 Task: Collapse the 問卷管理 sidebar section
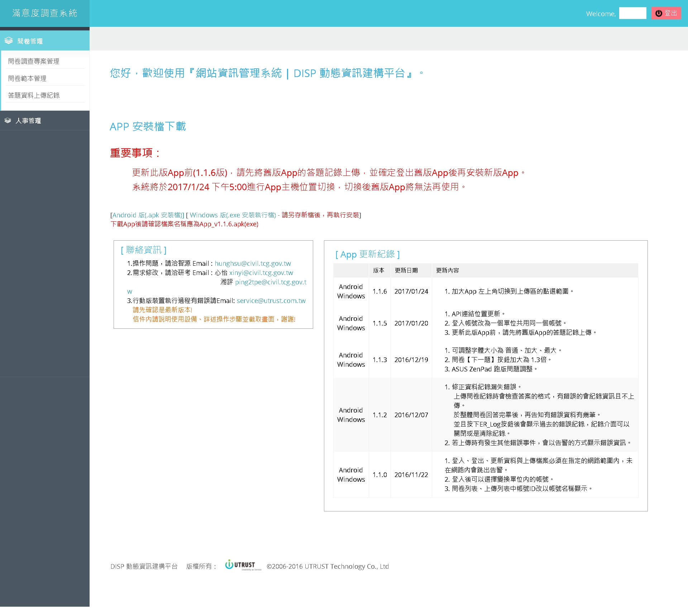pyautogui.click(x=45, y=40)
